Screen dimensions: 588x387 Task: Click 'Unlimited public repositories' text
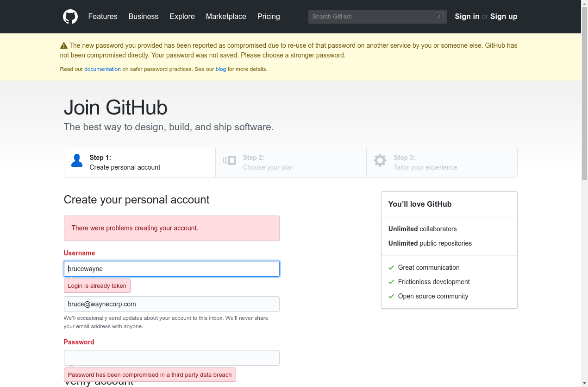pos(430,243)
